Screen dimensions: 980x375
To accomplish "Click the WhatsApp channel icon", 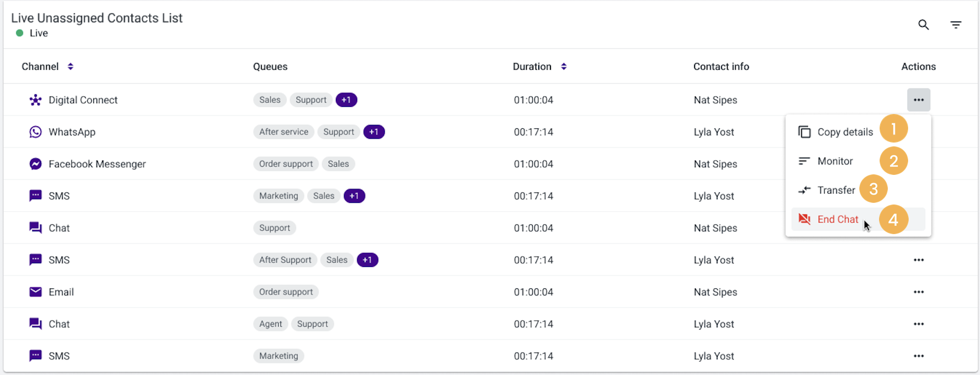I will click(x=36, y=132).
